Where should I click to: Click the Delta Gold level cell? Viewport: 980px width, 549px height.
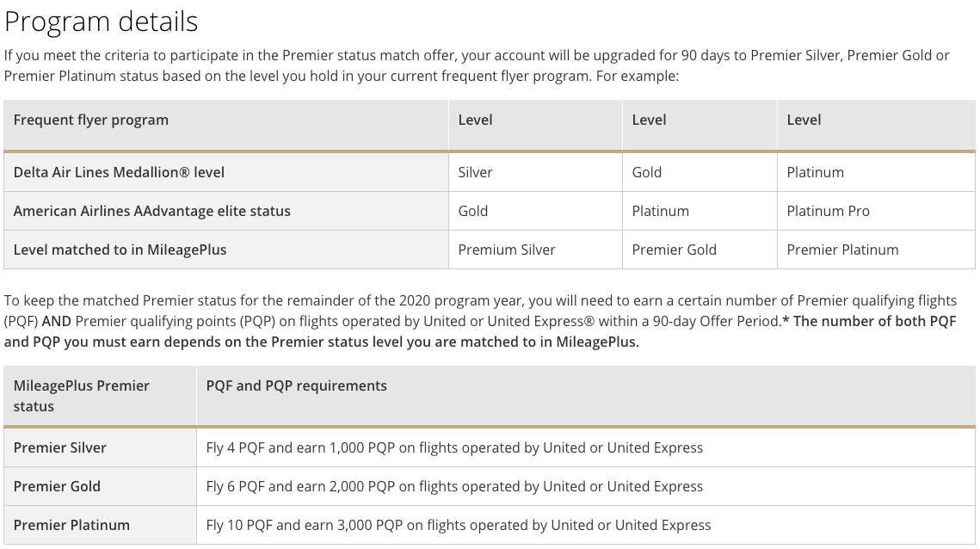tap(700, 173)
